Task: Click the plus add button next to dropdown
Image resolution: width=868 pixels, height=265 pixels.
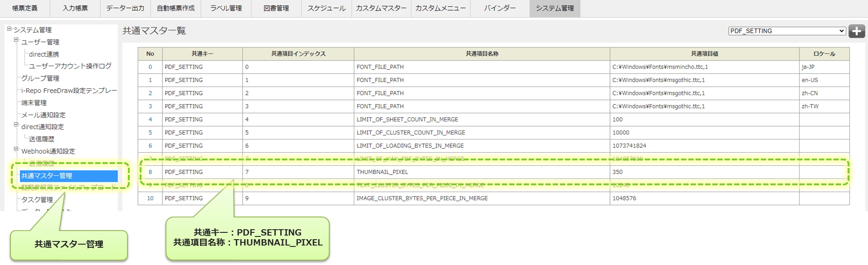Action: tap(856, 31)
